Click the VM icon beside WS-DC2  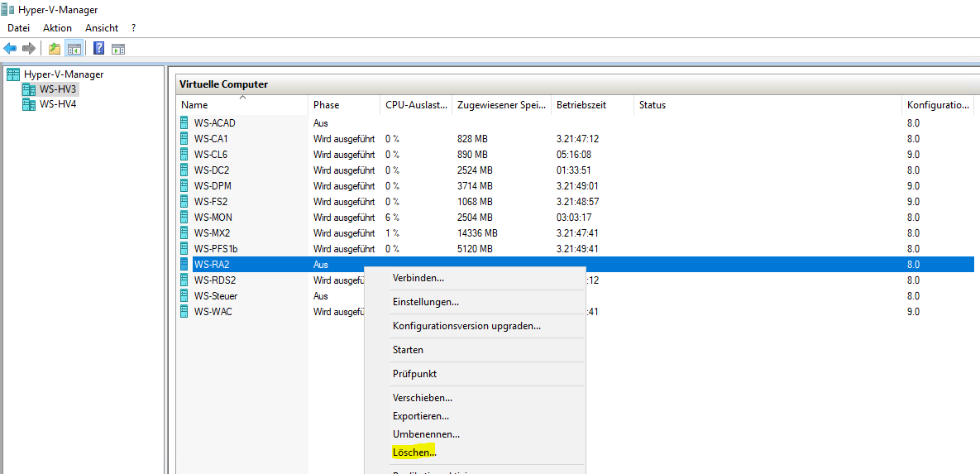click(184, 170)
